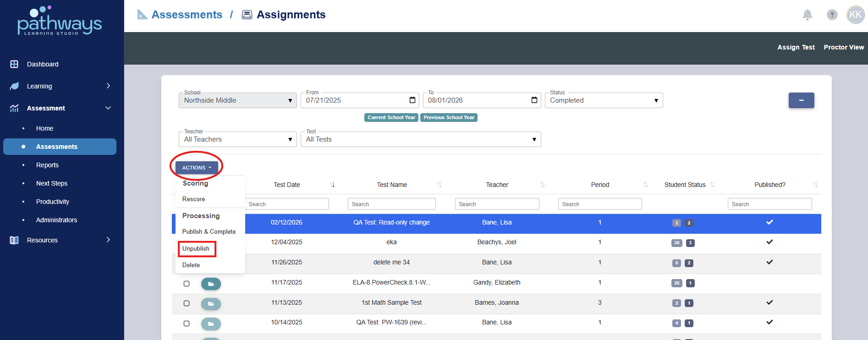Open the KK user avatar menu
This screenshot has width=868, height=340.
(855, 15)
